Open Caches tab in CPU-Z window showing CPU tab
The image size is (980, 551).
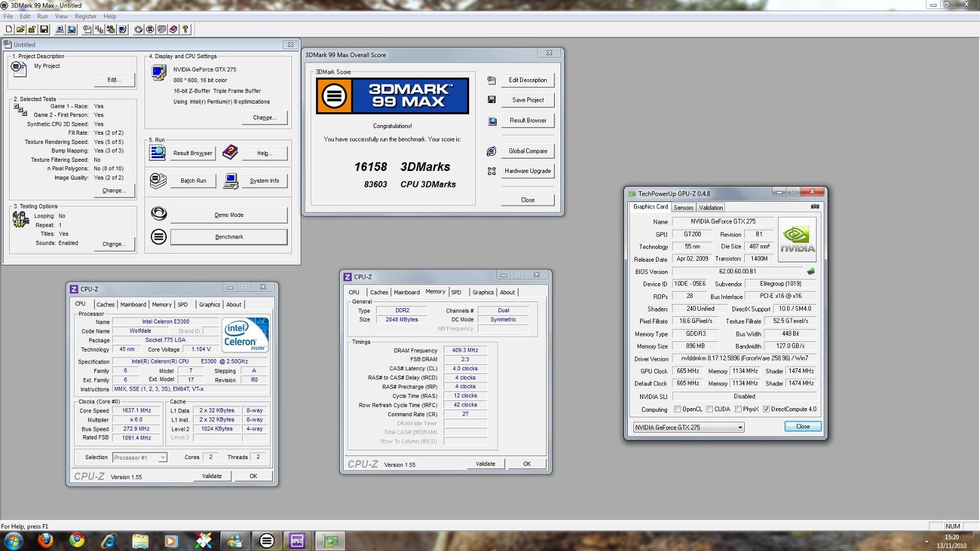(x=105, y=305)
